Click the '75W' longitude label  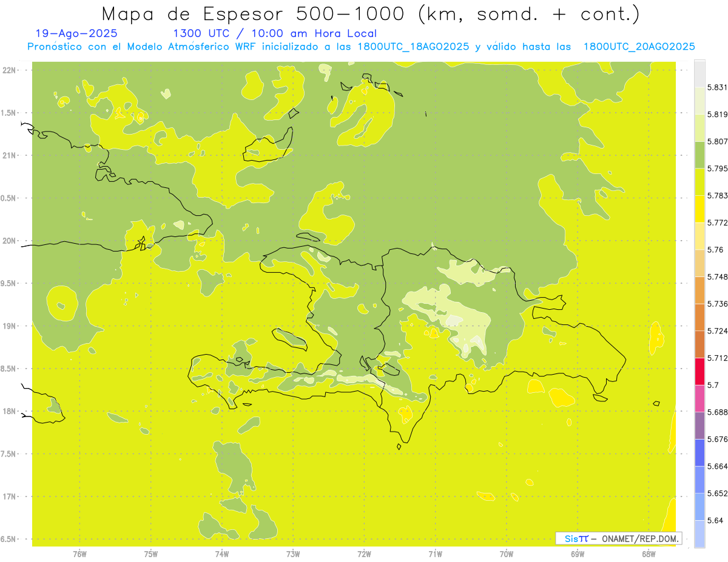click(x=150, y=554)
